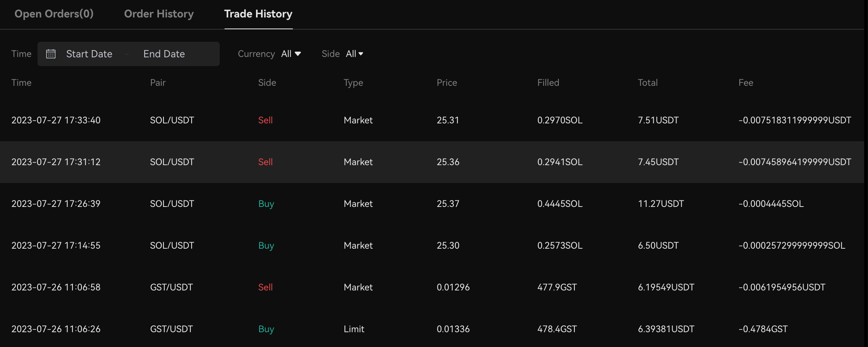The image size is (868, 347).
Task: Click the Pair column header
Action: (158, 83)
